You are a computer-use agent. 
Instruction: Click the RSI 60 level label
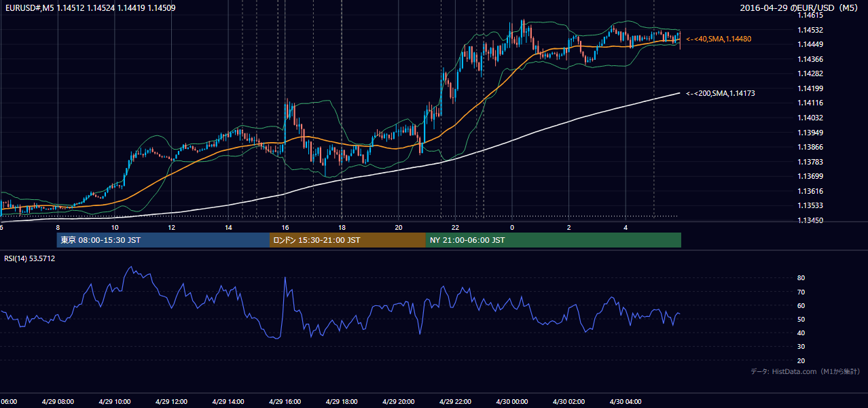pos(801,305)
